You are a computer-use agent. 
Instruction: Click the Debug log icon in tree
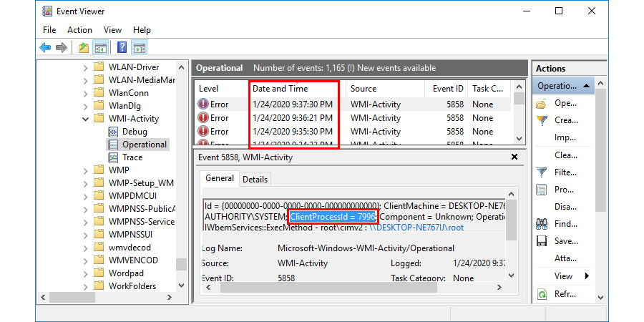click(x=113, y=132)
